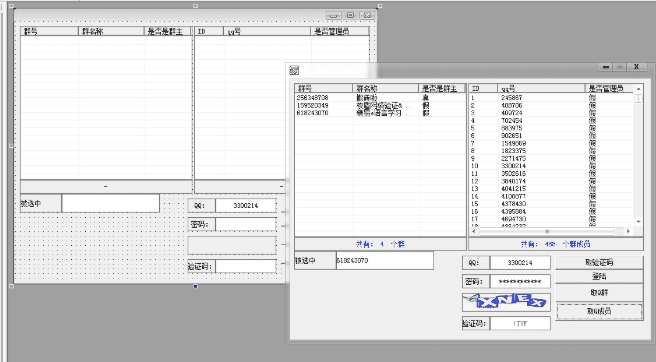Close the front window with X

click(x=636, y=67)
